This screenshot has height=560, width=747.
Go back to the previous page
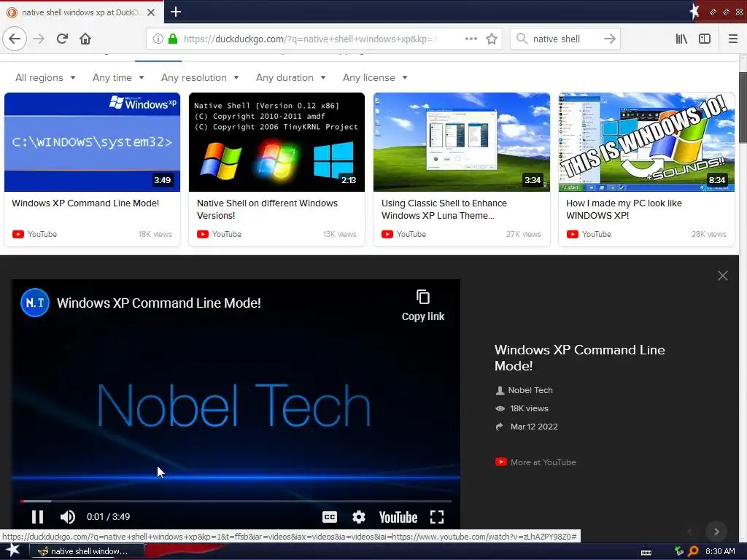point(15,39)
